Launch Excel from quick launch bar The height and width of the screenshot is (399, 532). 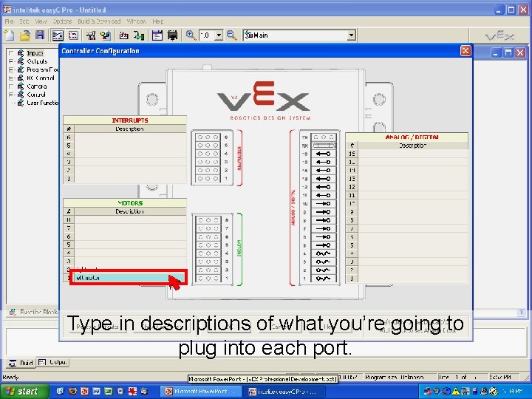108,391
